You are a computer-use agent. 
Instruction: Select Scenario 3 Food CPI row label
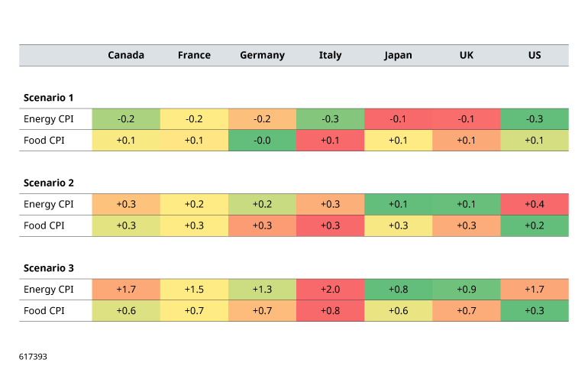(44, 311)
